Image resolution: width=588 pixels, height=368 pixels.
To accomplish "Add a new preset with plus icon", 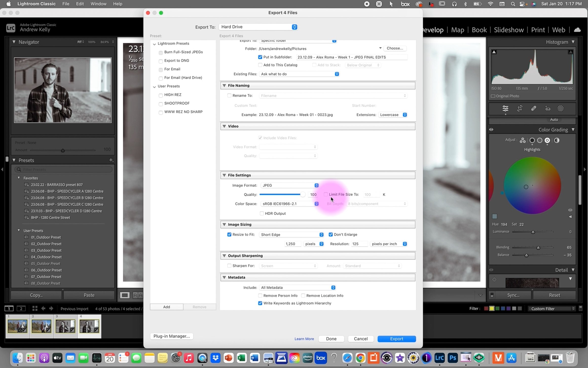I will pos(111,160).
